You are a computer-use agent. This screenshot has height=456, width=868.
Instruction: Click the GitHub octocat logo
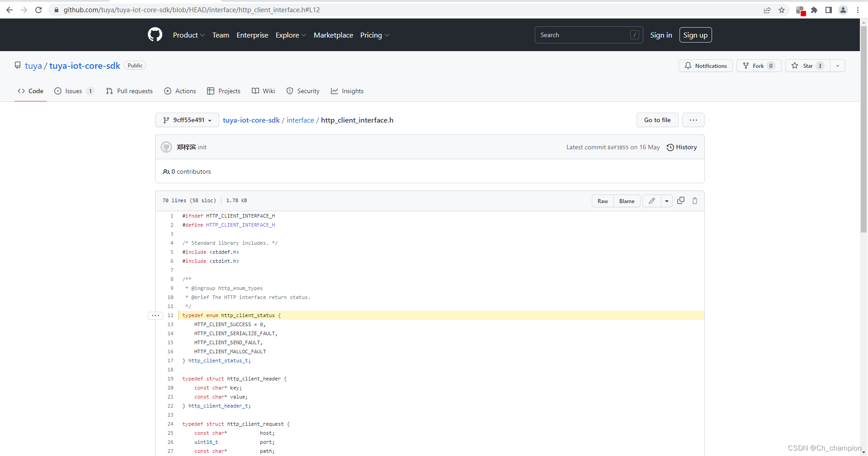(155, 35)
